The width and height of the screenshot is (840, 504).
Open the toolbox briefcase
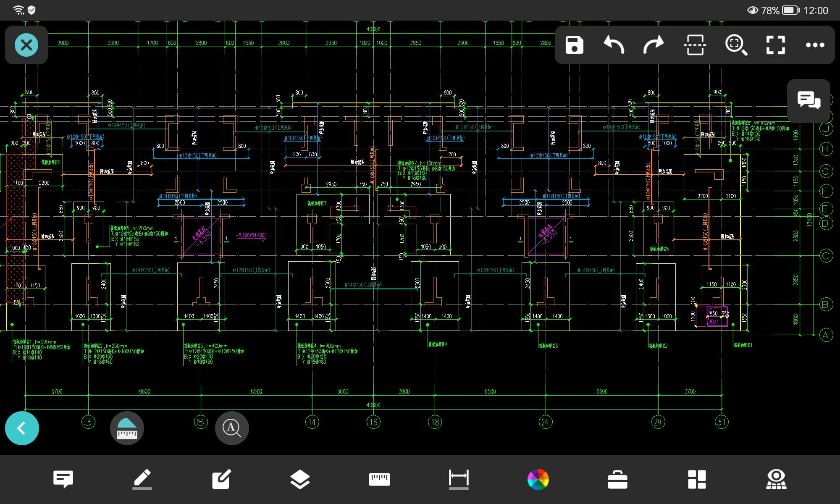(x=617, y=479)
